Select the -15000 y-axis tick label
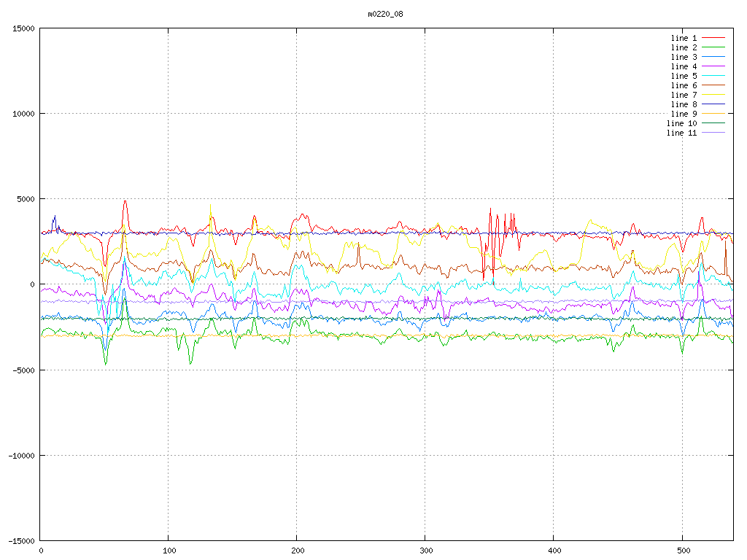 point(20,541)
